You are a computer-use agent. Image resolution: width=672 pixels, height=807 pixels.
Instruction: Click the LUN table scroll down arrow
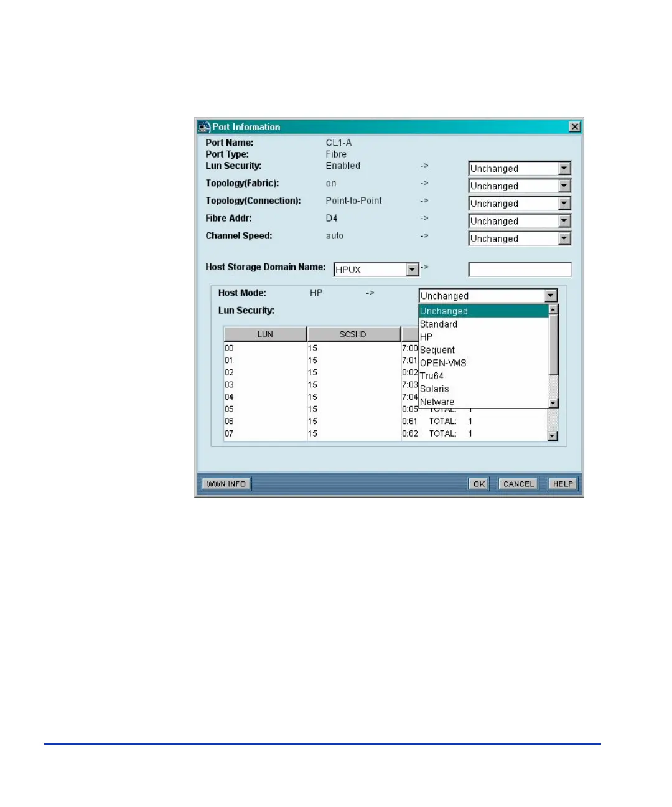552,436
